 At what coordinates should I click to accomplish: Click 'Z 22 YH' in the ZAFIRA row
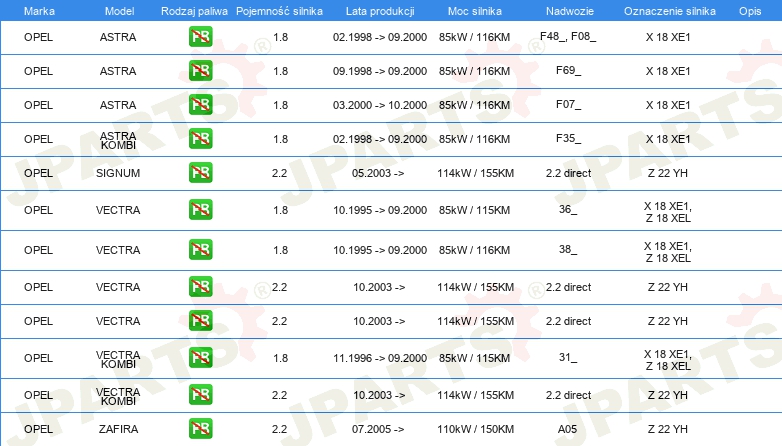[668, 429]
